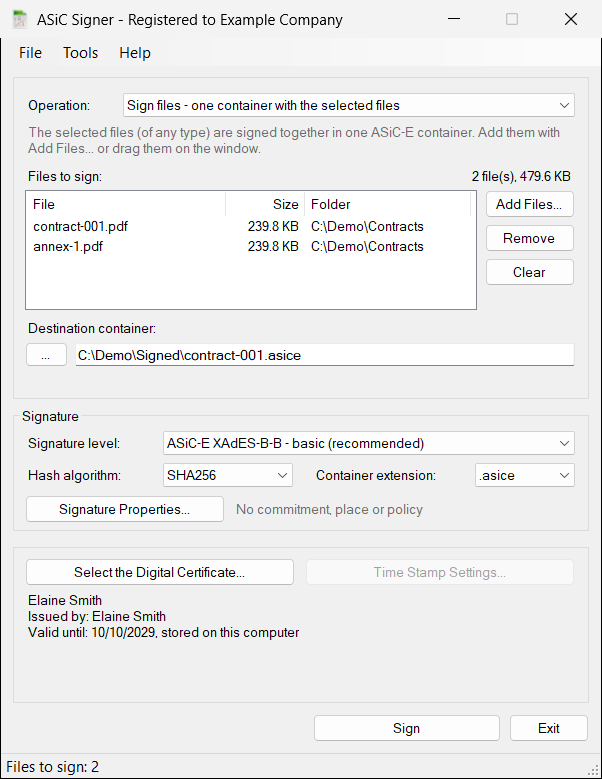Open the File menu

pyautogui.click(x=30, y=53)
